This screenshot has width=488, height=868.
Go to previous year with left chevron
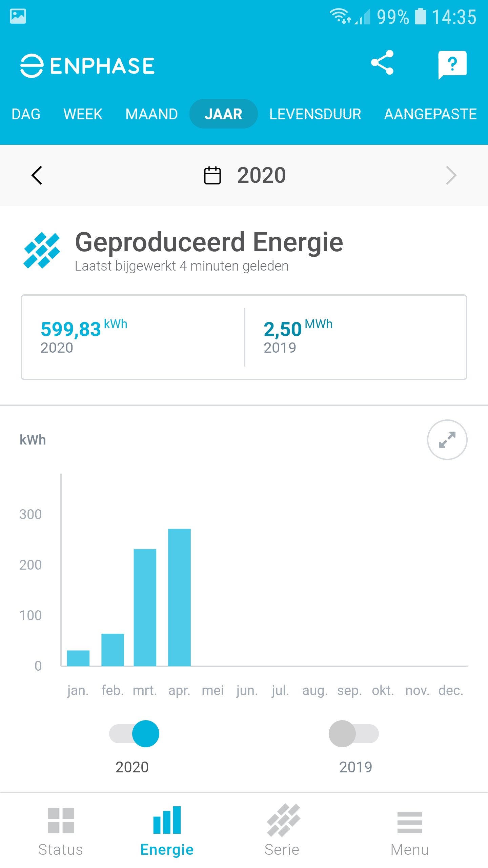point(37,175)
